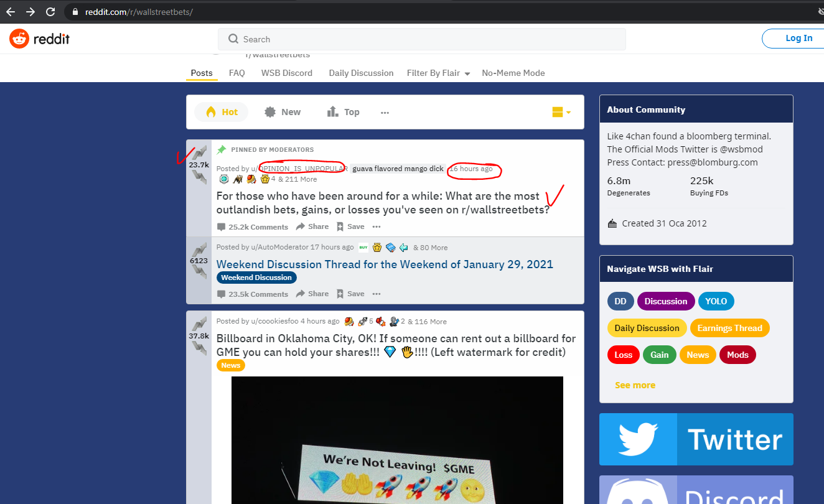The width and height of the screenshot is (824, 504).
Task: Reload the page with refresh icon
Action: tap(51, 12)
